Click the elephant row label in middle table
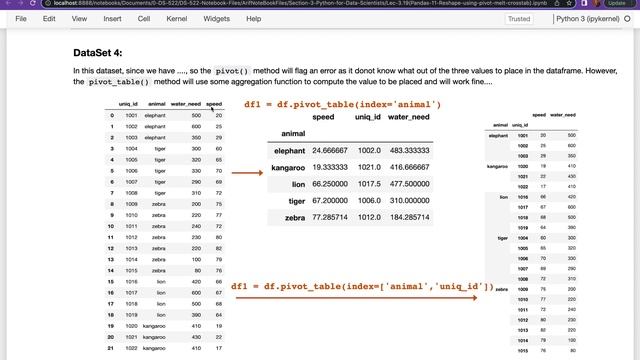The width and height of the screenshot is (640, 360). [290, 151]
